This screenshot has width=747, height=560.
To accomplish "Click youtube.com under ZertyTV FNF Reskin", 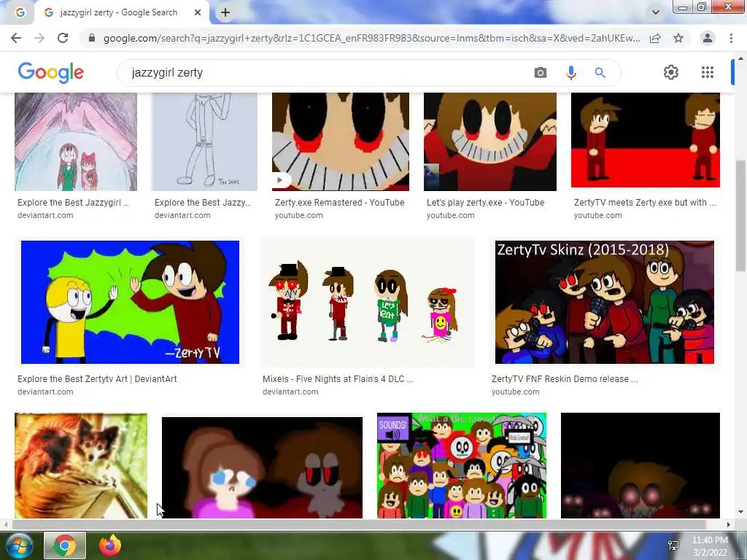I will click(516, 392).
